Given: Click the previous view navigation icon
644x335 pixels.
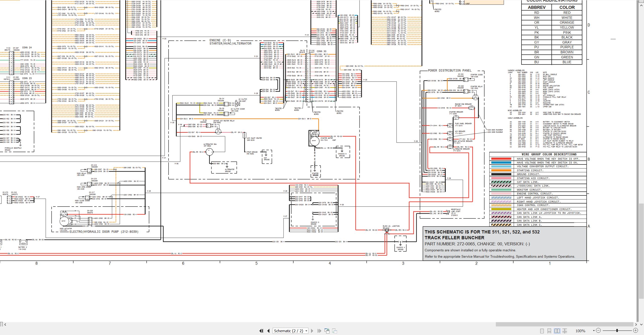Looking at the screenshot, I should pyautogui.click(x=327, y=331).
